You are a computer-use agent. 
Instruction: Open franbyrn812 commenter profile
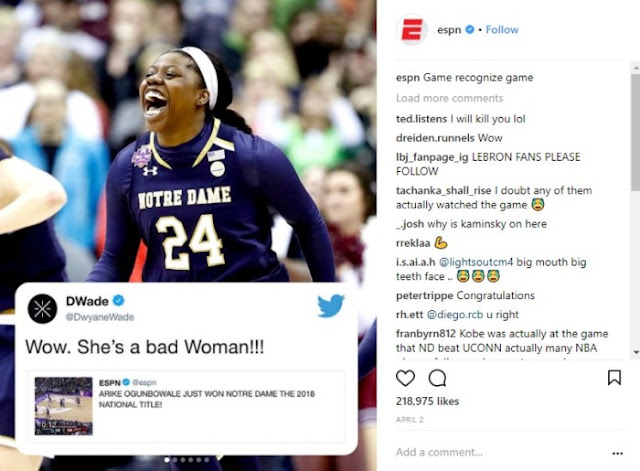coord(426,333)
